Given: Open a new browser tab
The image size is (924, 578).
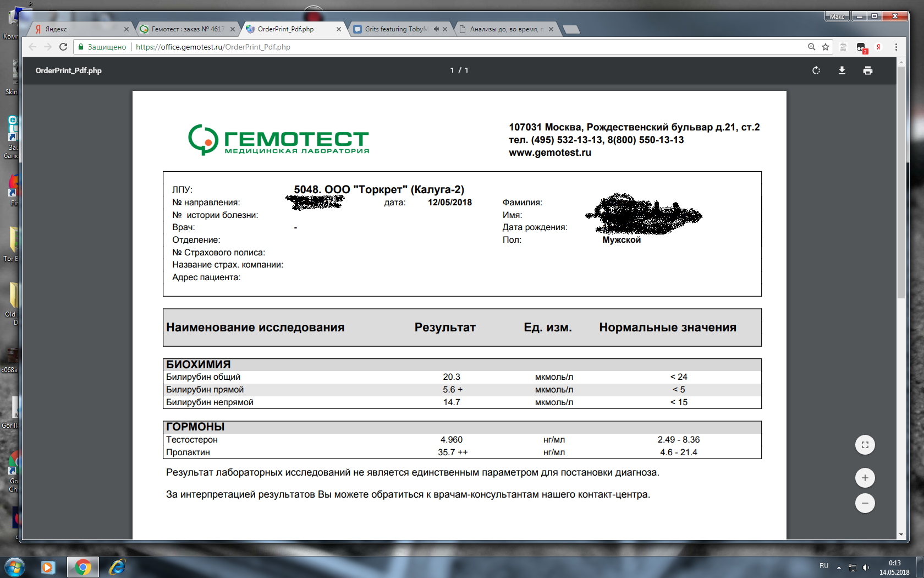Looking at the screenshot, I should (x=571, y=29).
